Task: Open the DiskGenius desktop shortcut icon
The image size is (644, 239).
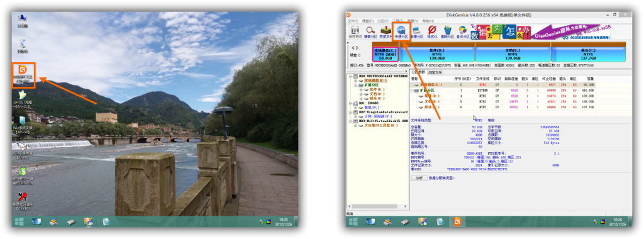Action: [23, 75]
